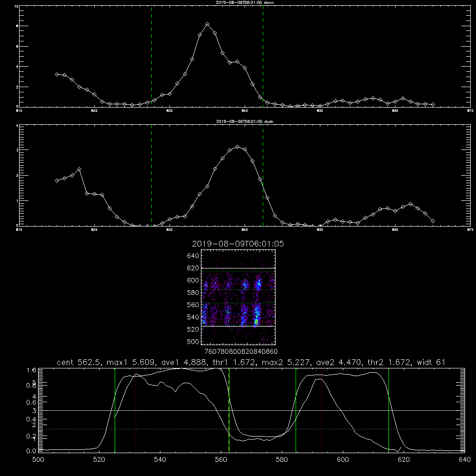Click the x-axis number string below spectral image
Viewport: 476px width, 476px height.
241,352
